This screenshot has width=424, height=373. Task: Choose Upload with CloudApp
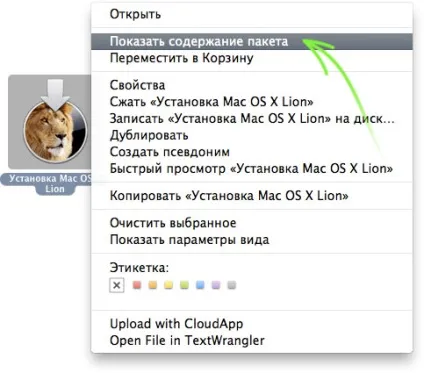252,324
